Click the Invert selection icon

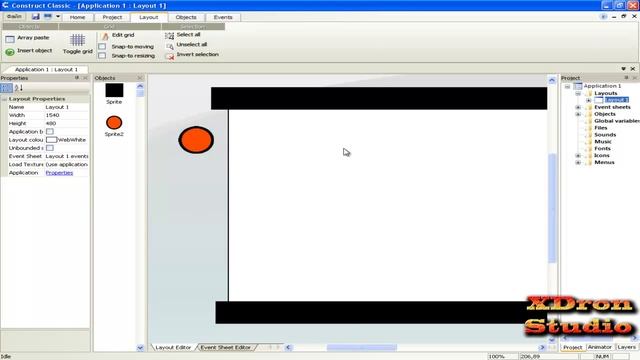coord(169,56)
